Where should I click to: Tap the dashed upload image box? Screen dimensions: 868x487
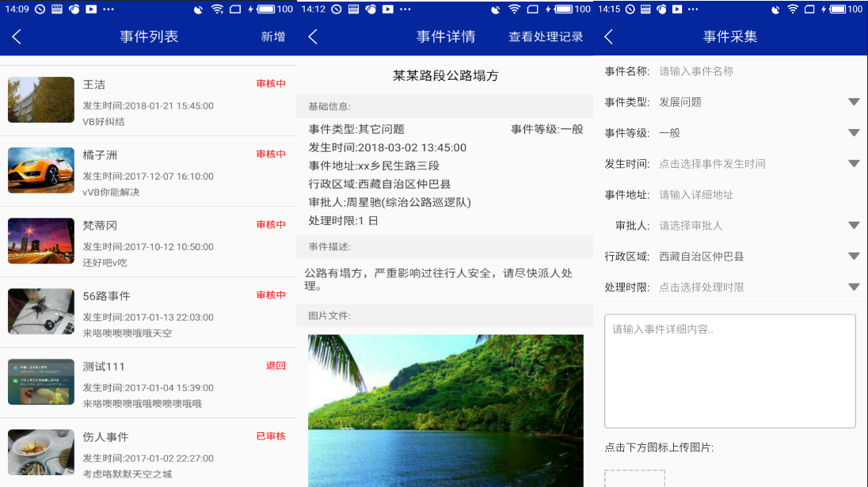tap(634, 479)
